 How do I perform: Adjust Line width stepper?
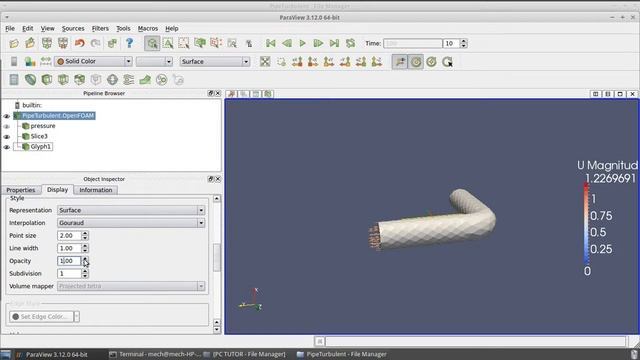click(x=85, y=248)
